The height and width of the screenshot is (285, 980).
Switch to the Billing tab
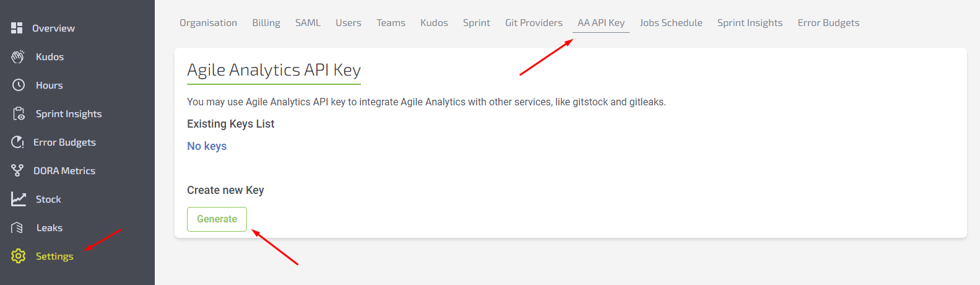tap(266, 23)
